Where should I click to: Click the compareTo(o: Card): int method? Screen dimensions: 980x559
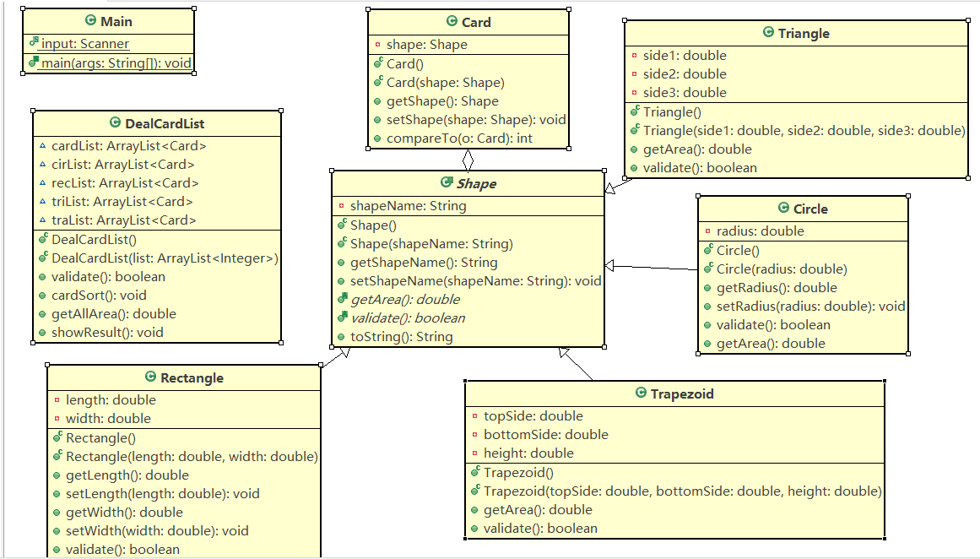tap(459, 138)
